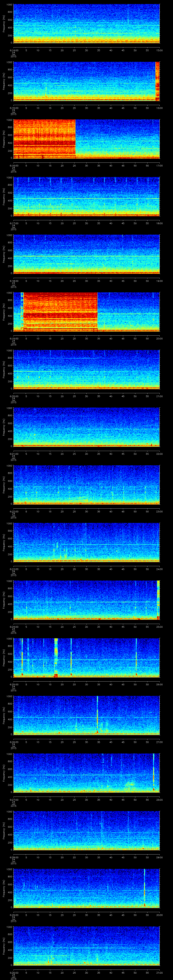Open the spectrogram panel starting at 6:20:00
Image resolution: width=173 pixels, height=980 pixels.
coord(87,369)
